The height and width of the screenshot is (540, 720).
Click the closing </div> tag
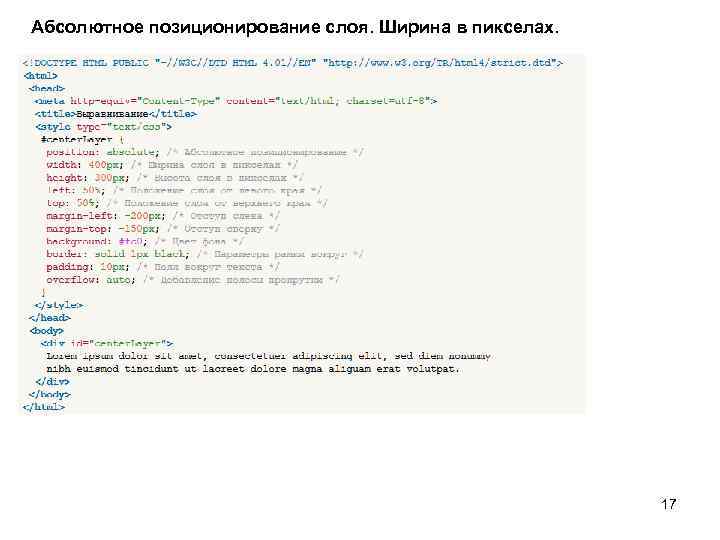click(52, 382)
